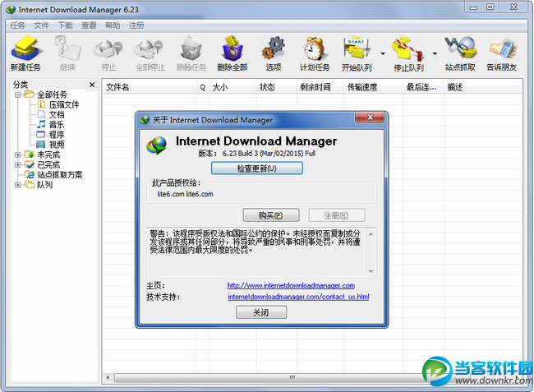The width and height of the screenshot is (534, 392).
Task: Sort by 状态 column header
Action: (x=277, y=87)
